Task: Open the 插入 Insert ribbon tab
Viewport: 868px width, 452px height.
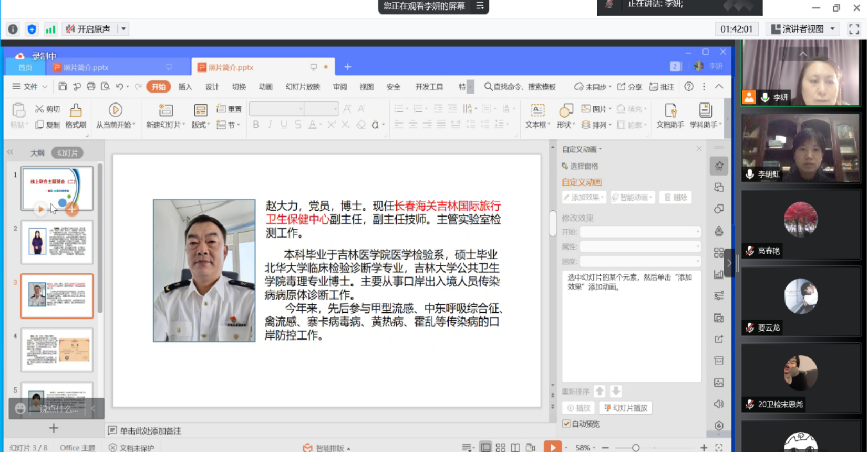Action: [185, 87]
